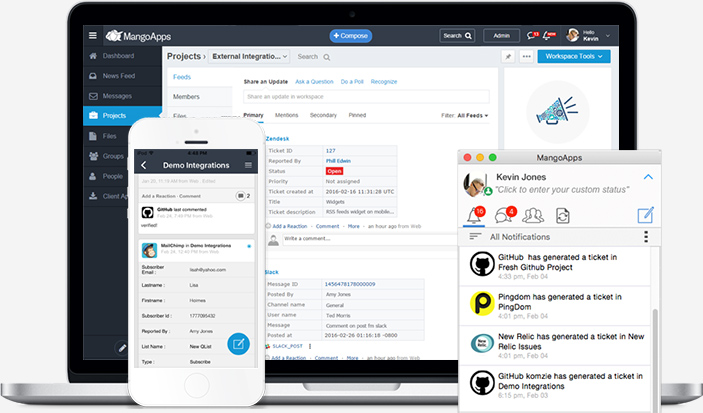The height and width of the screenshot is (413, 703).
Task: Open notifications bell in top bar
Action: [549, 35]
